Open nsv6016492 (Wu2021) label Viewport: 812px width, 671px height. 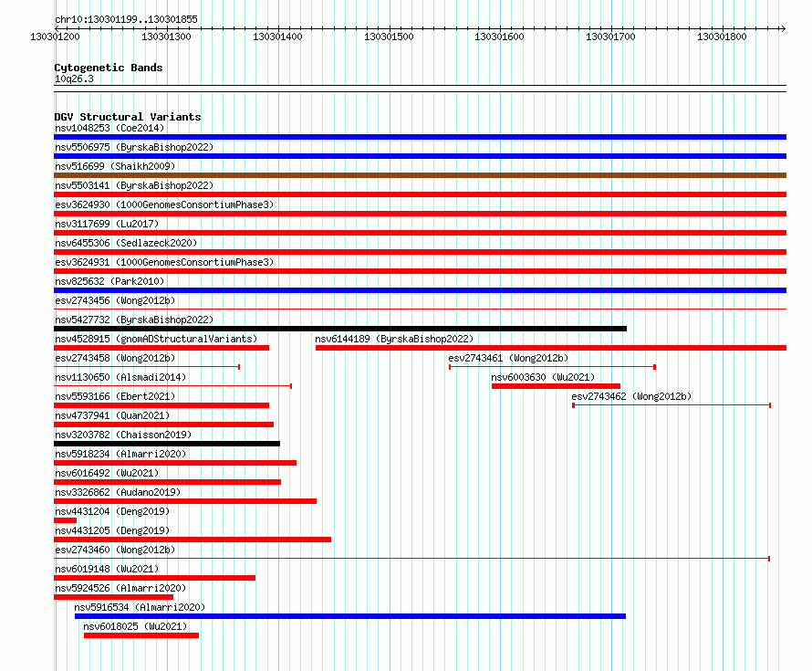click(x=107, y=473)
